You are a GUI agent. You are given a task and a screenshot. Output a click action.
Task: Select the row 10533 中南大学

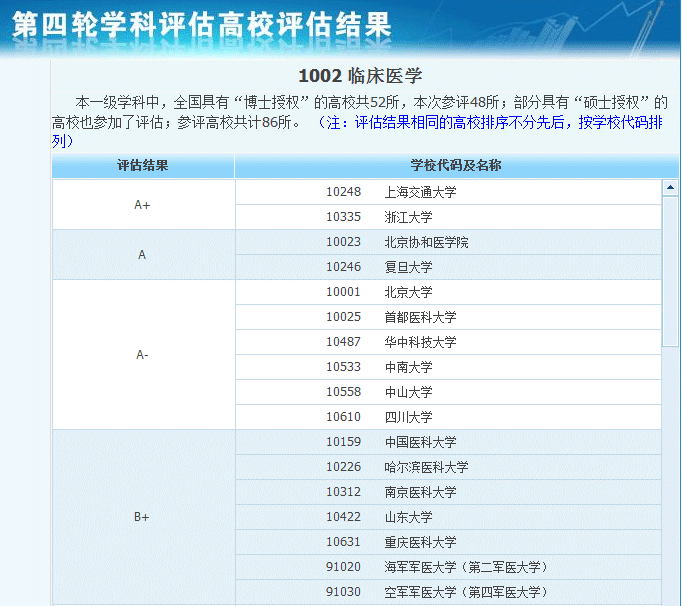(448, 367)
